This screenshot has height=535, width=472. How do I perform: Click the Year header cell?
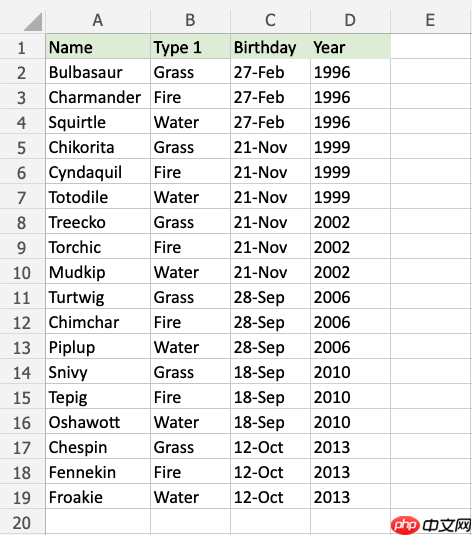point(350,46)
